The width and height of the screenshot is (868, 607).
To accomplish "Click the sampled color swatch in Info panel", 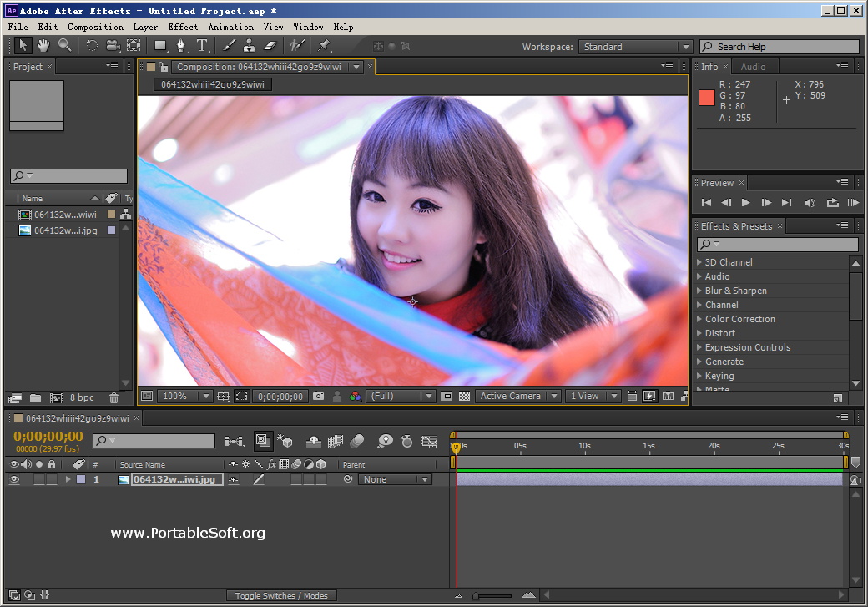I will pyautogui.click(x=705, y=98).
